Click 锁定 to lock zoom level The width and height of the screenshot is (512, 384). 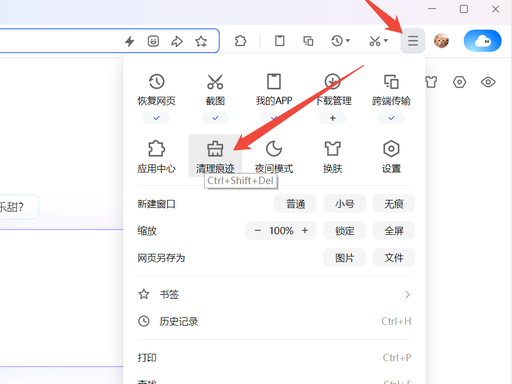pos(344,230)
